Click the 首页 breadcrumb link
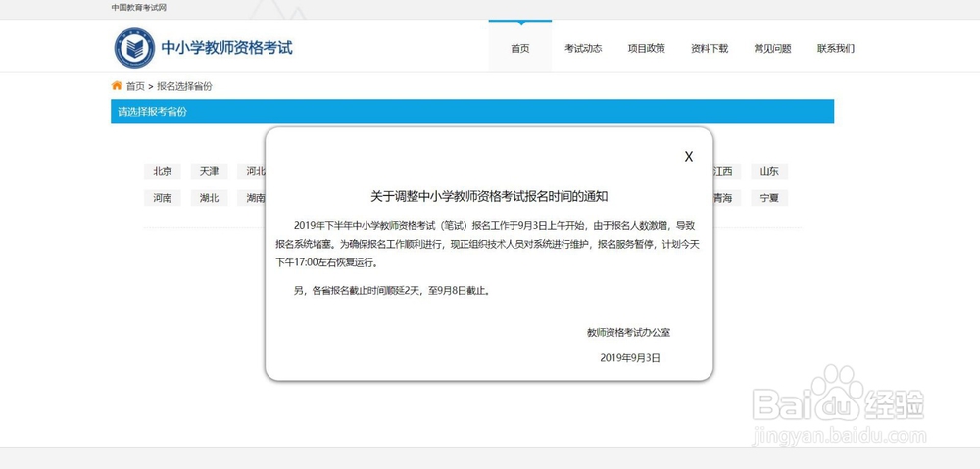980x469 pixels. tap(135, 86)
